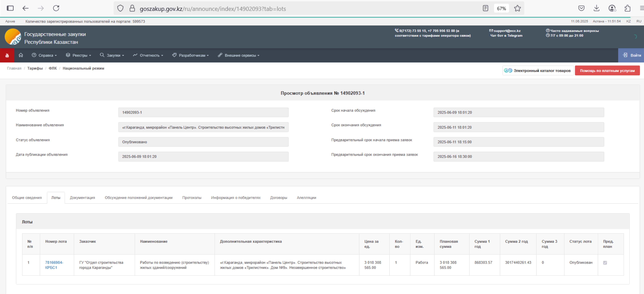Toggle the Пред. план checkbox
The image size is (644, 294).
pos(605,263)
